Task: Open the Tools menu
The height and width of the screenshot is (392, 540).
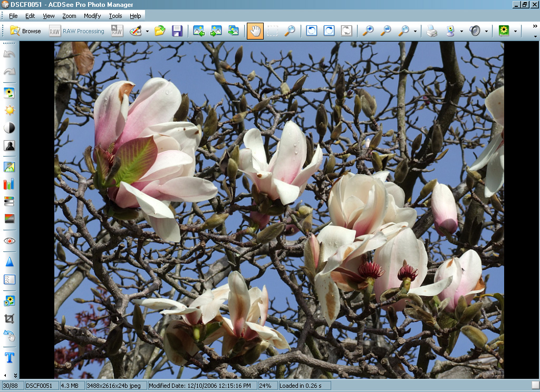Action: 115,16
